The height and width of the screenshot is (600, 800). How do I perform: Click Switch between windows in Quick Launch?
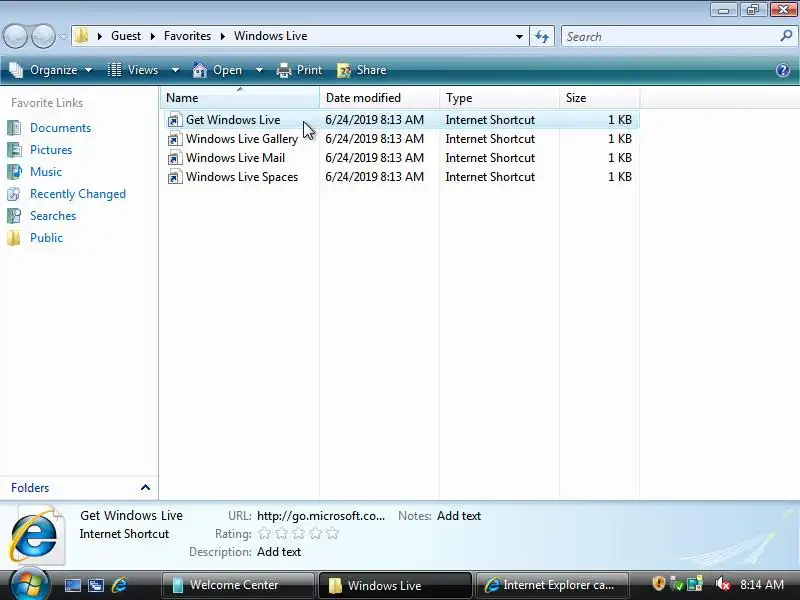click(95, 585)
